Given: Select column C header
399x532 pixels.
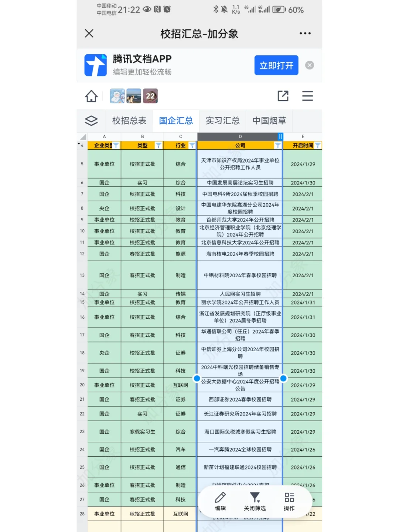Looking at the screenshot, I should point(180,136).
